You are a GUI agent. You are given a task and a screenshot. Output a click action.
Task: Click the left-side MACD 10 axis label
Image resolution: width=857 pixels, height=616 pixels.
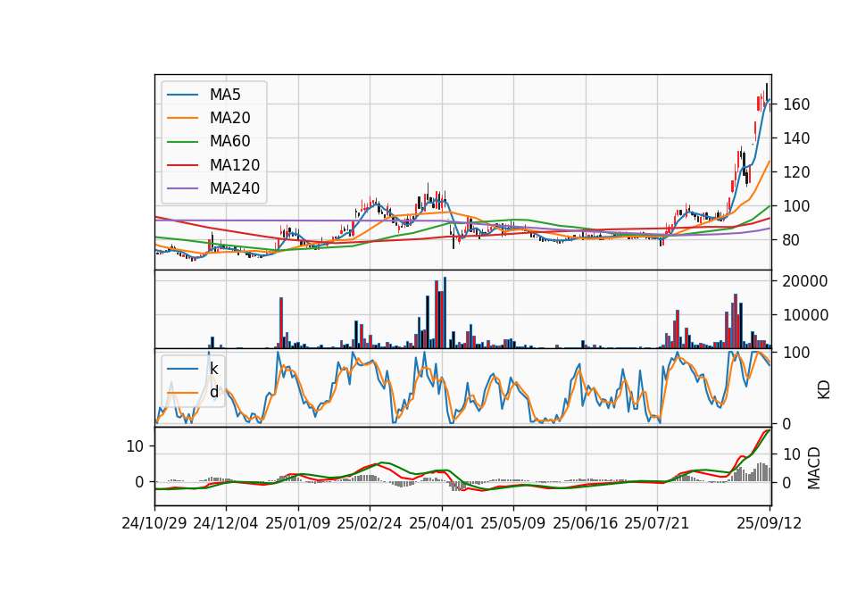click(x=135, y=446)
